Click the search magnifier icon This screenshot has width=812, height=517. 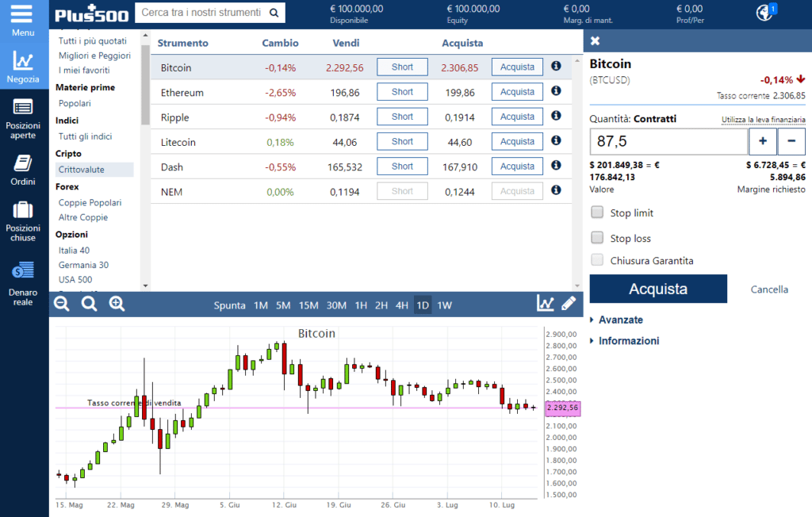click(x=274, y=13)
